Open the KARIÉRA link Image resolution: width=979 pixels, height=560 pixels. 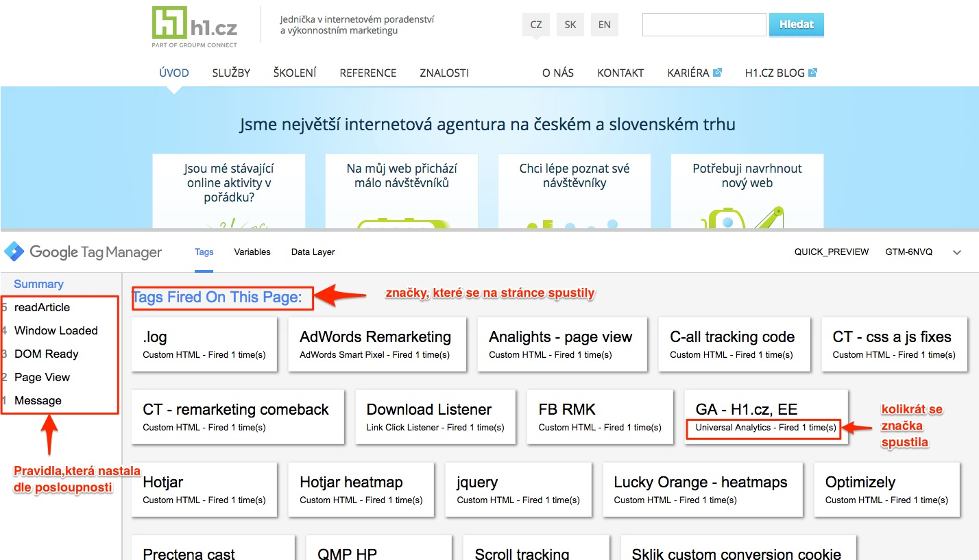point(688,73)
